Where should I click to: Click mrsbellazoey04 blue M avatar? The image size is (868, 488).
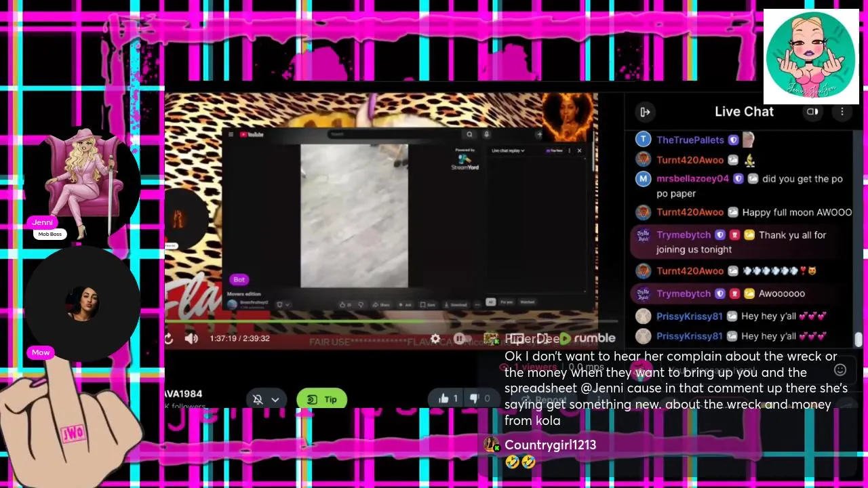coord(643,179)
